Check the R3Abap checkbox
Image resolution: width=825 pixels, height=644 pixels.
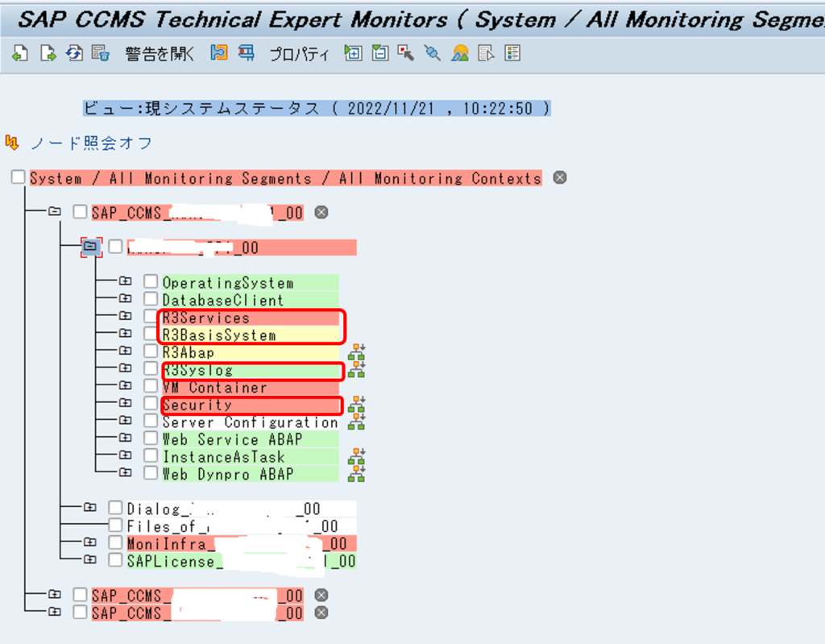[151, 351]
